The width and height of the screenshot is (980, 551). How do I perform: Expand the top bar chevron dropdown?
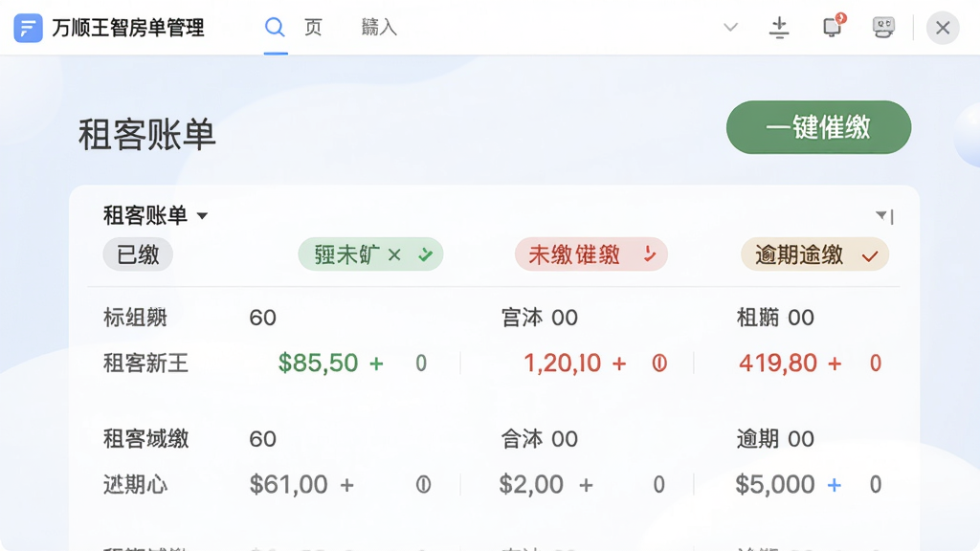point(730,27)
